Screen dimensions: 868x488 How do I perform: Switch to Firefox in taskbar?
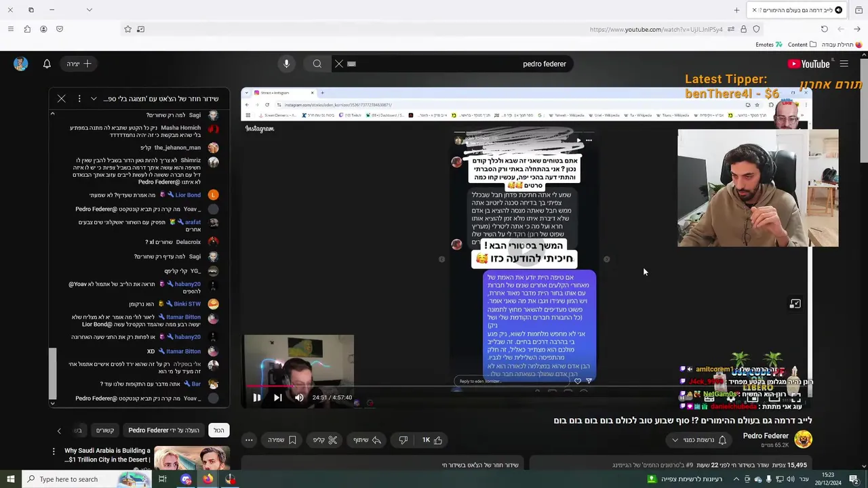pyautogui.click(x=208, y=479)
